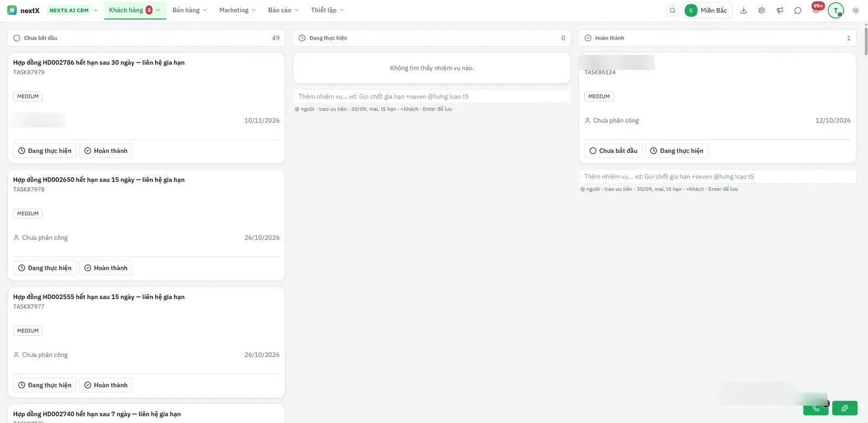Open the settings gear icon

(x=762, y=10)
